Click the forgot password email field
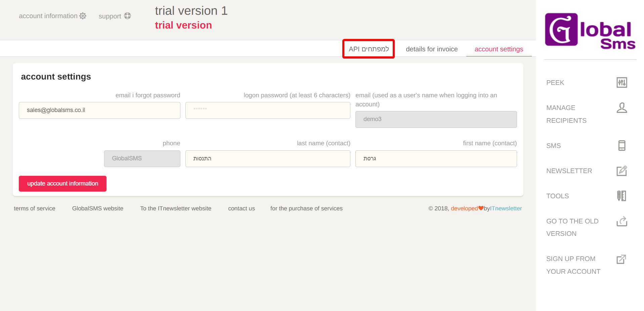 point(99,110)
